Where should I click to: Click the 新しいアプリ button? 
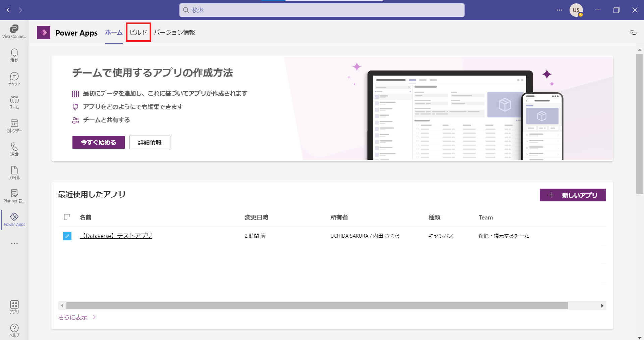(x=573, y=195)
